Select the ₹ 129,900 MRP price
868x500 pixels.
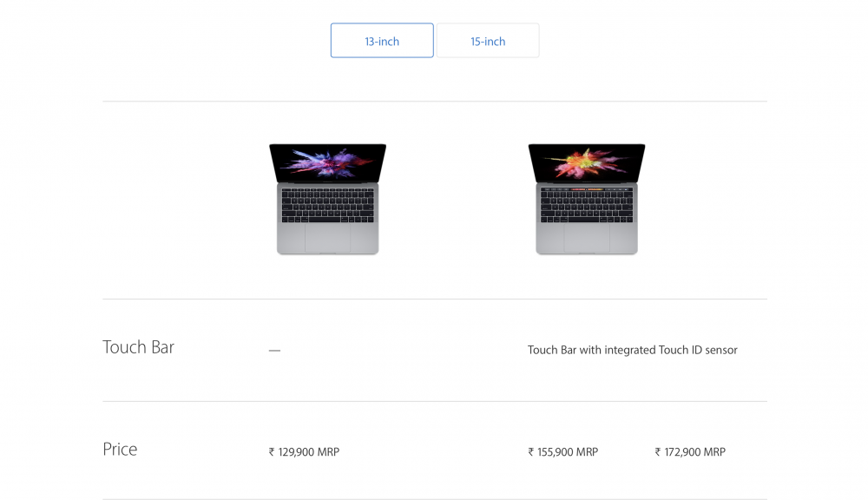tap(304, 452)
